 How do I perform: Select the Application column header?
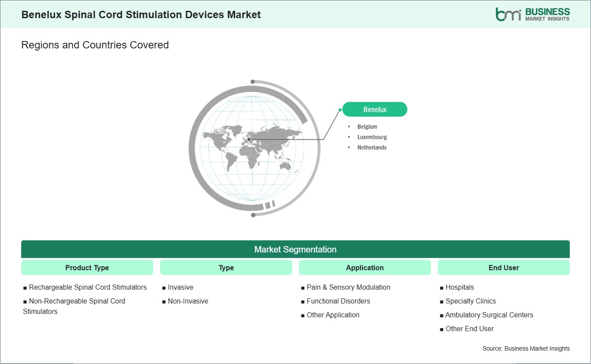point(365,268)
